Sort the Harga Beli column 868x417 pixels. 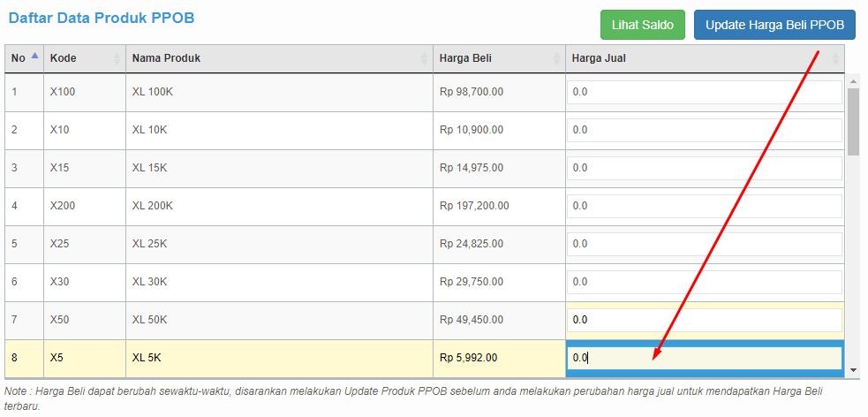556,58
